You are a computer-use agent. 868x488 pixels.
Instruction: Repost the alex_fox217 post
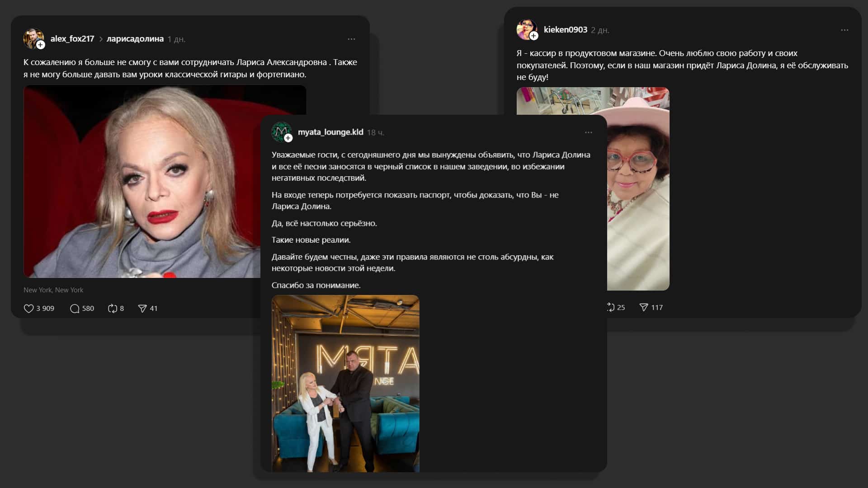[113, 309]
